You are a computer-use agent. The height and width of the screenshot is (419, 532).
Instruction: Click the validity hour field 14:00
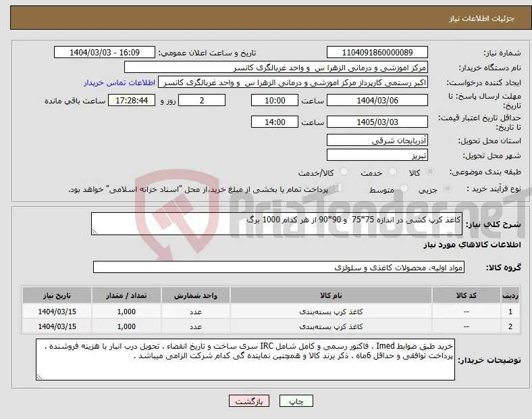pos(275,122)
